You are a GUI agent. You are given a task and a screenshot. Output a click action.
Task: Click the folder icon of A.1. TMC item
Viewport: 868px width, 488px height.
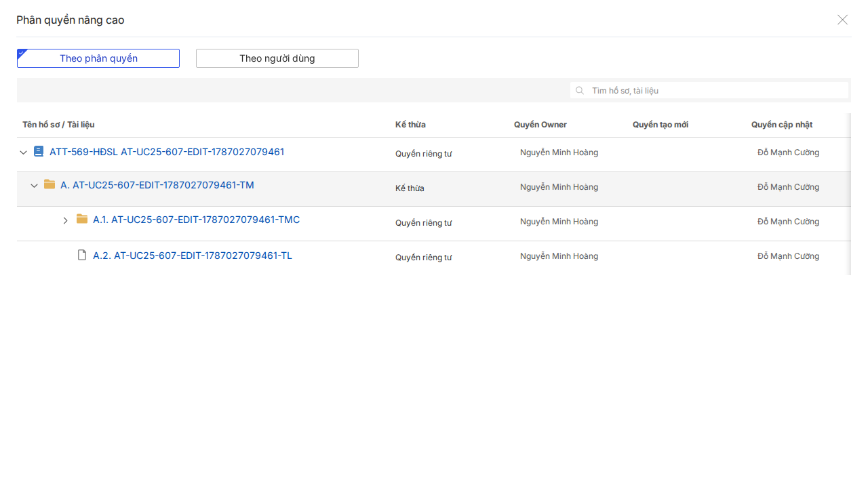click(x=82, y=219)
